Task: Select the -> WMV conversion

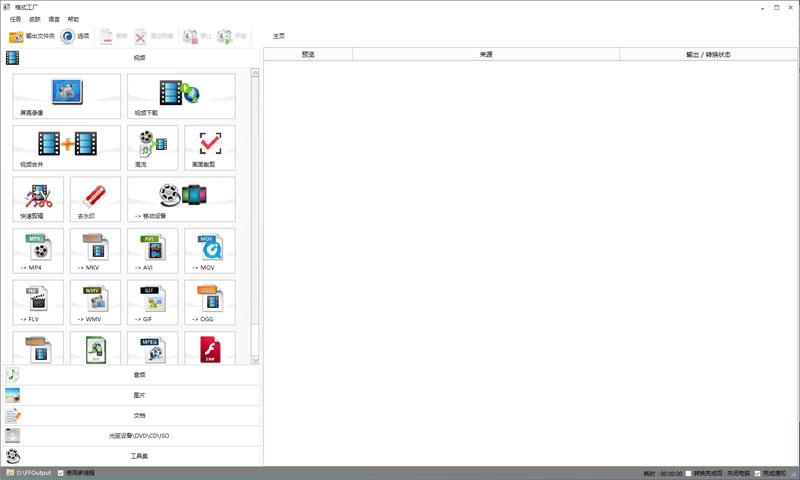Action: (95, 302)
